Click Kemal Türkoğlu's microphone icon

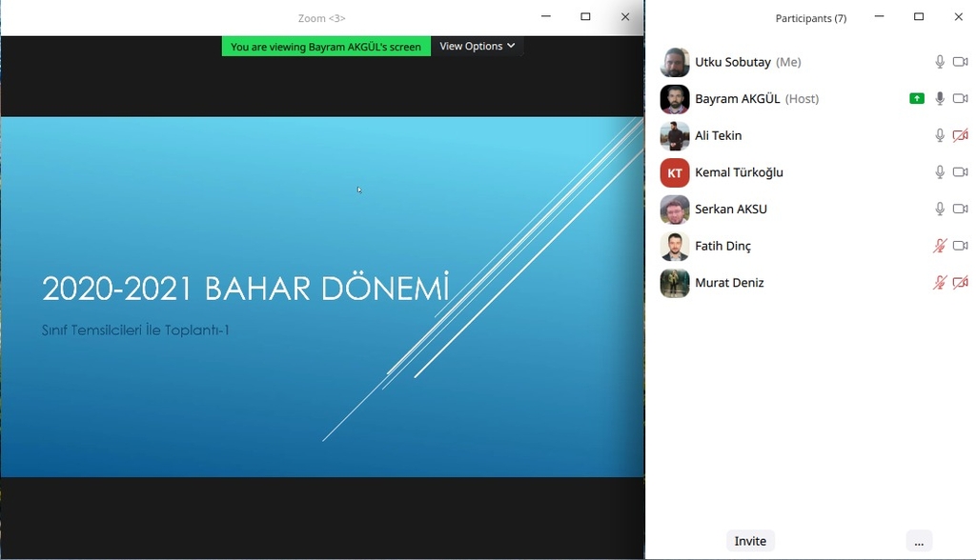(939, 171)
